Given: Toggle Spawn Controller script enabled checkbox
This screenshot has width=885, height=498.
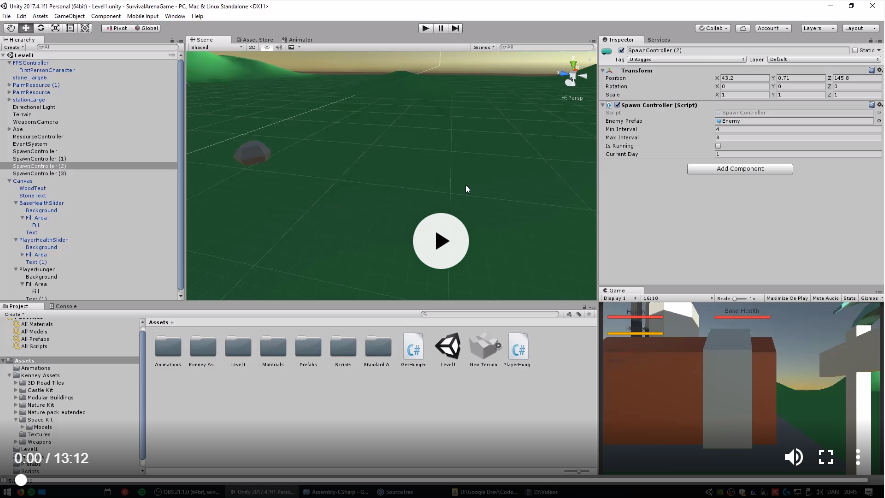Looking at the screenshot, I should (617, 104).
